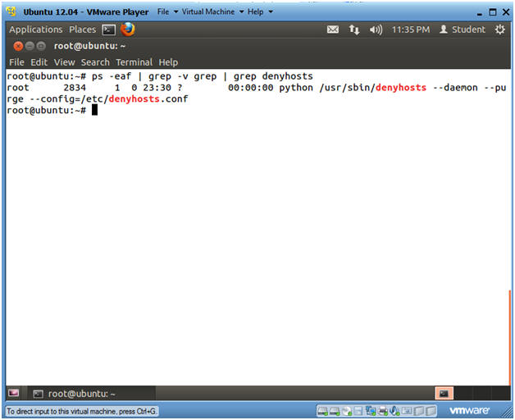Click the VMware Player title bar icon
The image size is (515, 420).
click(x=11, y=11)
